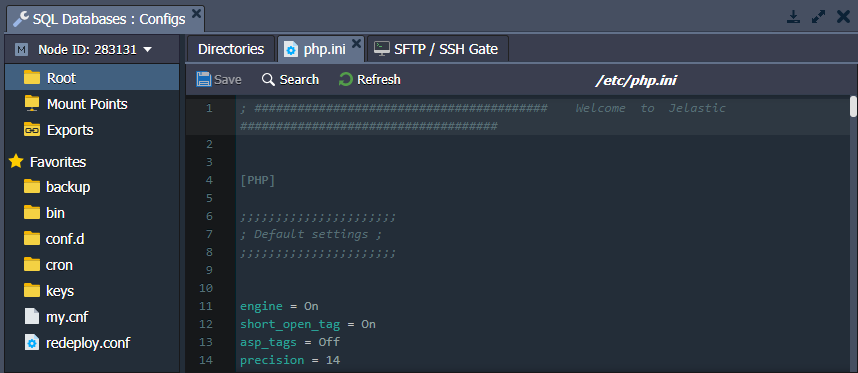The height and width of the screenshot is (373, 858).
Task: Save the php.ini file
Action: [219, 80]
